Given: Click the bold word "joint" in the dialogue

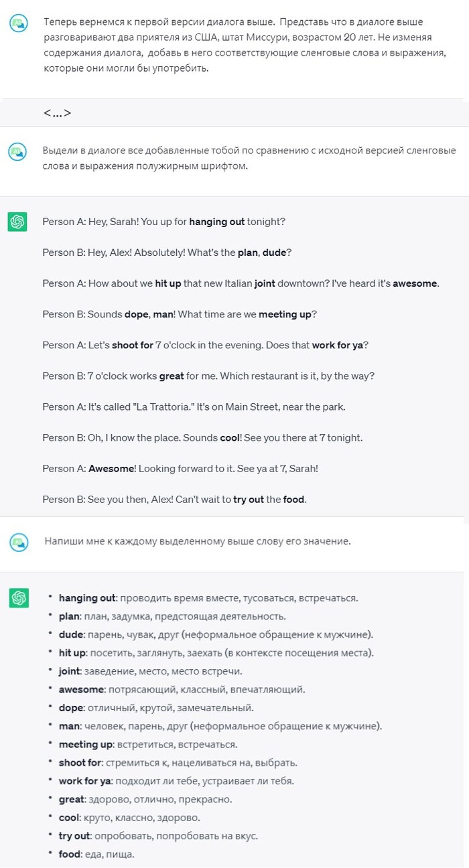Looking at the screenshot, I should (265, 283).
